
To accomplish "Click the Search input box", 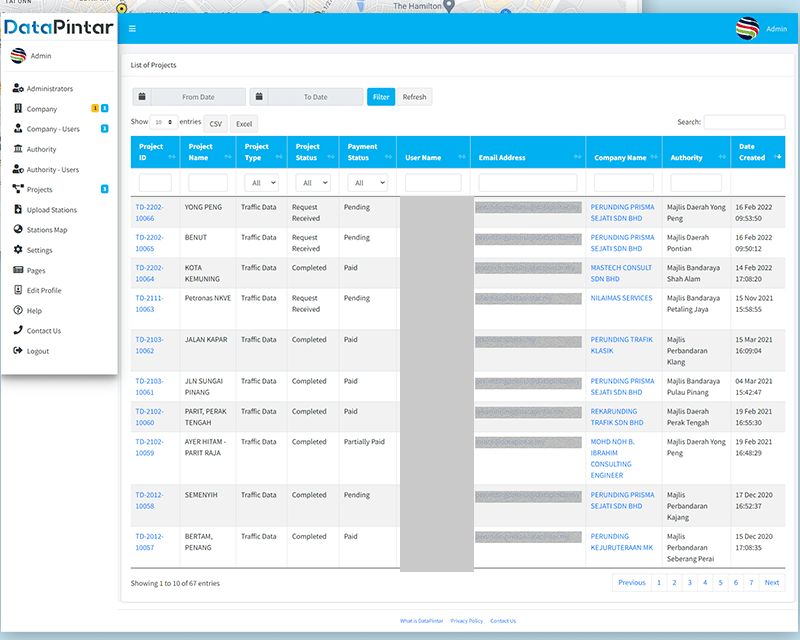I will tap(744, 122).
